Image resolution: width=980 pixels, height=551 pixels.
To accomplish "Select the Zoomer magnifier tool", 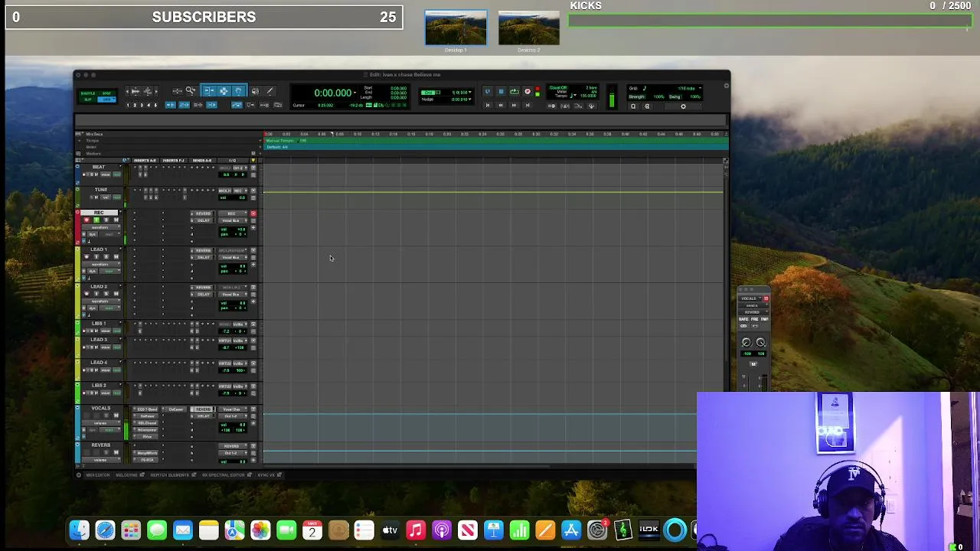I will [x=191, y=90].
